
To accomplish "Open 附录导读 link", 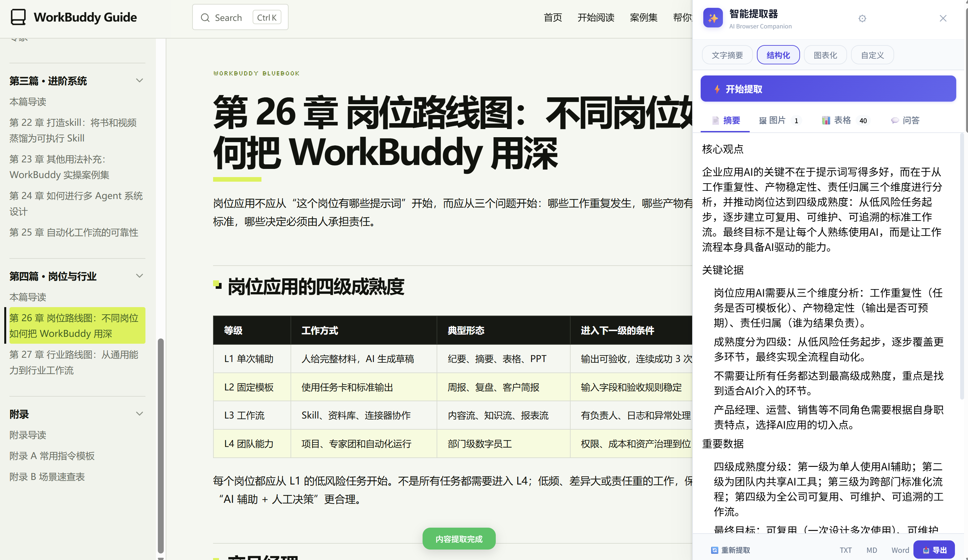I will point(28,435).
